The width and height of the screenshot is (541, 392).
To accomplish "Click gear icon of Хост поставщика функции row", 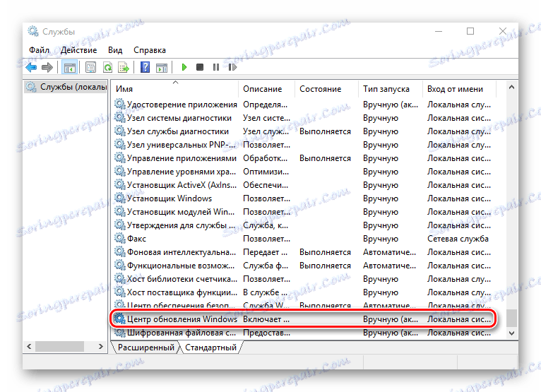I will [x=120, y=292].
